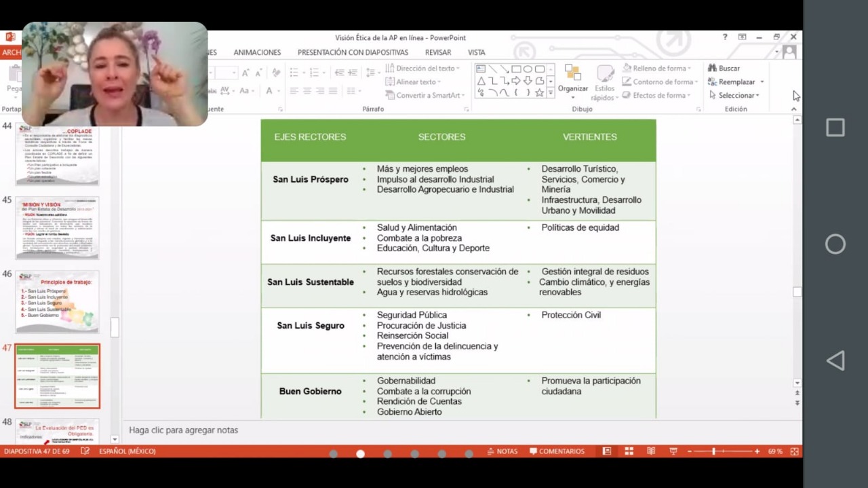Click the Estilos rápidos icon
This screenshot has width=868, height=488.
point(604,75)
